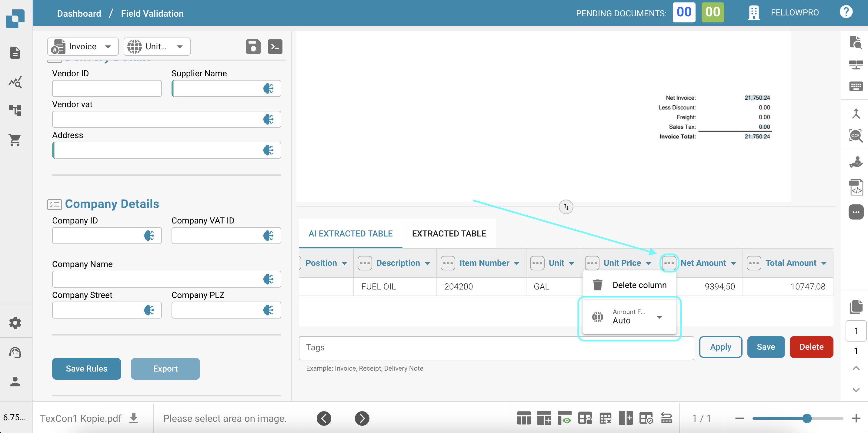Open the terminal console icon

275,46
